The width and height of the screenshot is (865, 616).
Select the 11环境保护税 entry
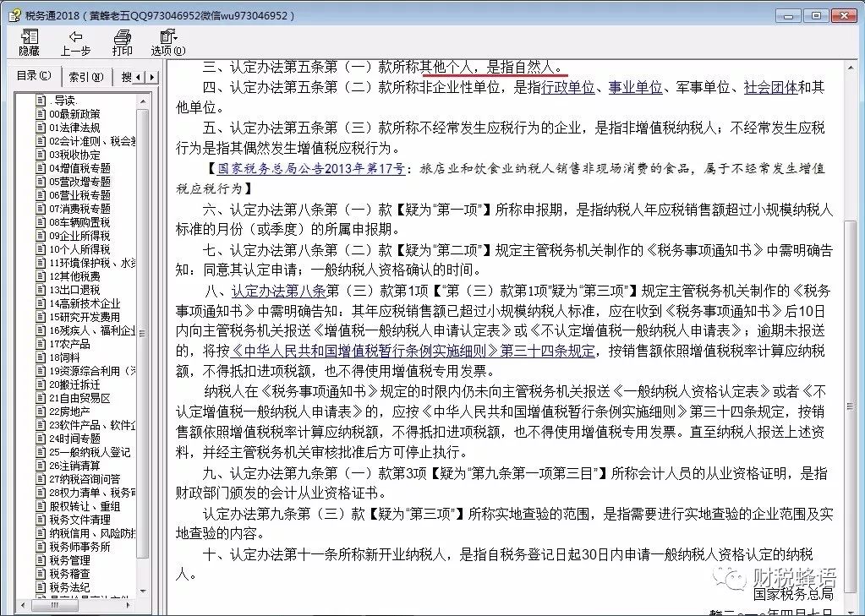92,263
